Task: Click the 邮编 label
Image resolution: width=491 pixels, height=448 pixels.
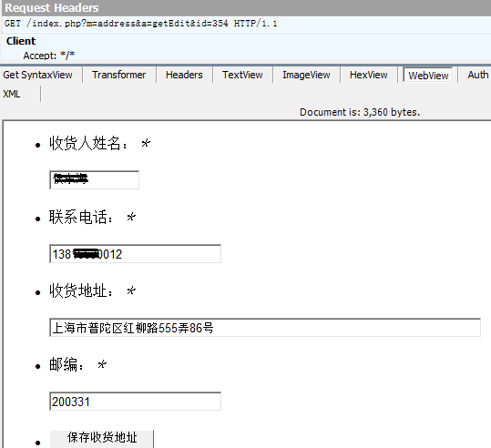Action: [66, 364]
